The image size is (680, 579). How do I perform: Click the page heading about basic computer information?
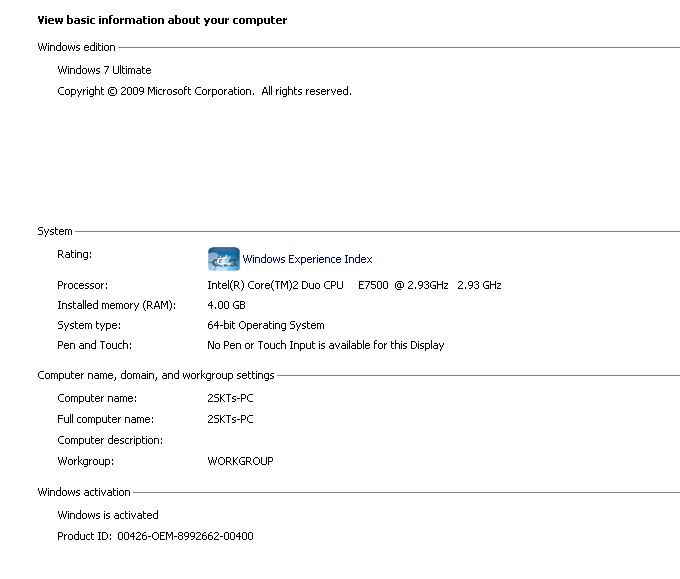(x=162, y=20)
